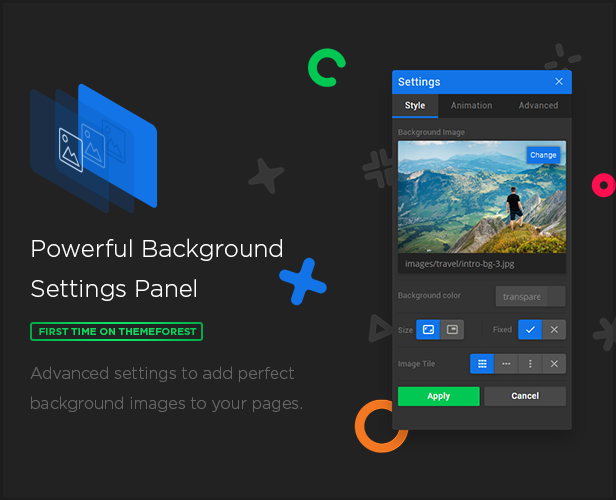
Task: Disable image tiling with the X icon
Action: click(554, 364)
